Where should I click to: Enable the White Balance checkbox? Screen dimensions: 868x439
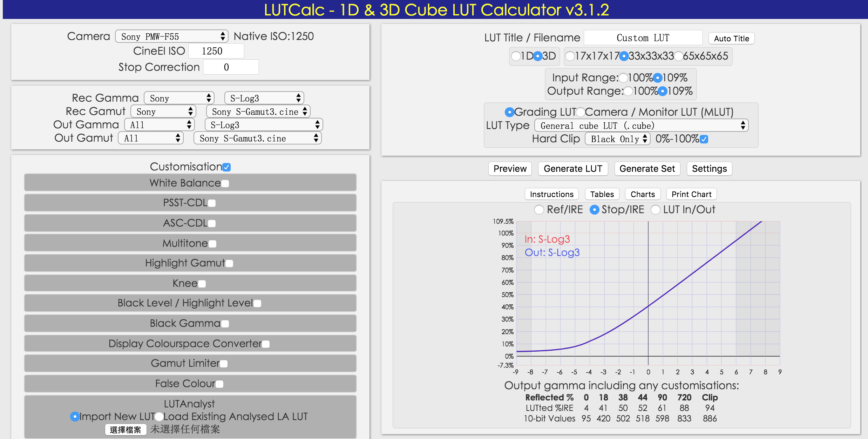click(225, 183)
